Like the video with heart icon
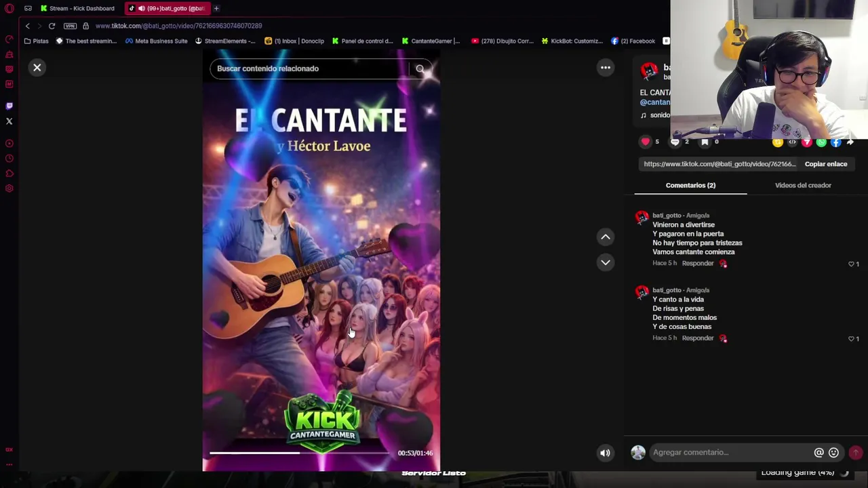The image size is (868, 488). pos(645,142)
